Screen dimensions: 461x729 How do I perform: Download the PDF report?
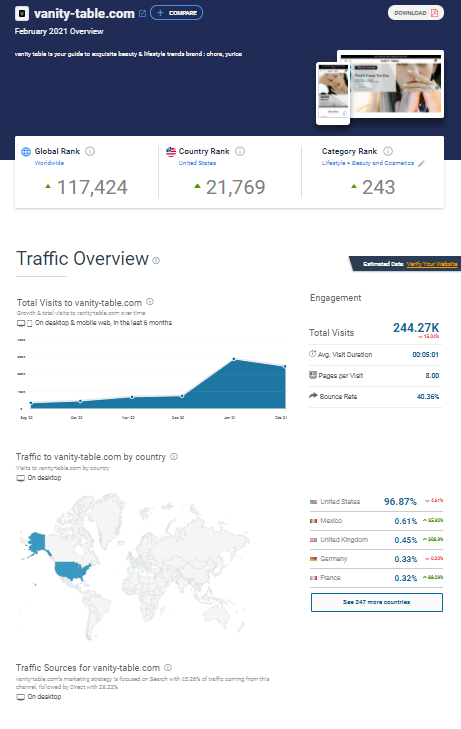(416, 13)
